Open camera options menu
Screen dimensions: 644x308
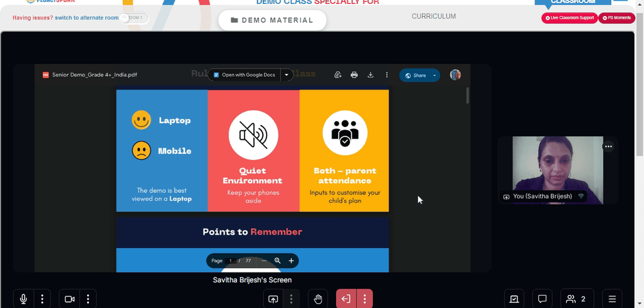point(88,299)
